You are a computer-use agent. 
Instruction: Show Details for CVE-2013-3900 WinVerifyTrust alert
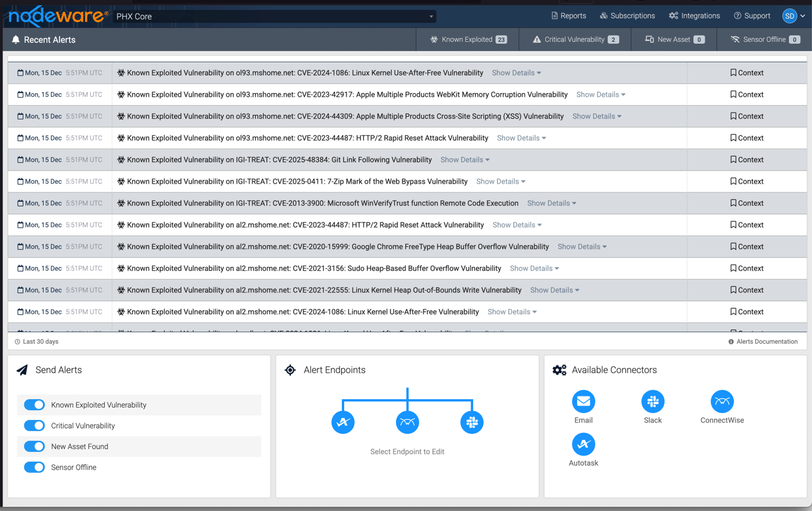point(552,203)
